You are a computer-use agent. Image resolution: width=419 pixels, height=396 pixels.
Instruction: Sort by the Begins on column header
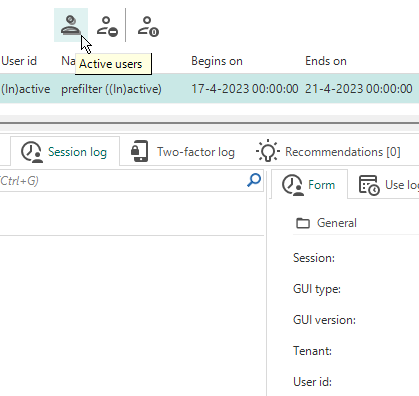coord(217,61)
